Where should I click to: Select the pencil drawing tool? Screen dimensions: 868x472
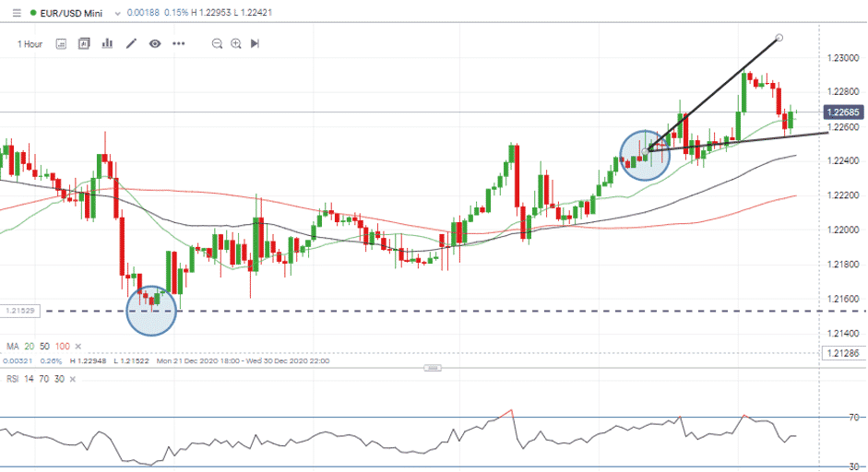[x=131, y=43]
